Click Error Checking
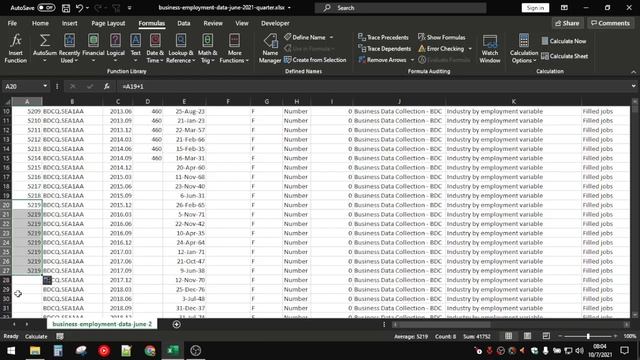 pyautogui.click(x=441, y=49)
